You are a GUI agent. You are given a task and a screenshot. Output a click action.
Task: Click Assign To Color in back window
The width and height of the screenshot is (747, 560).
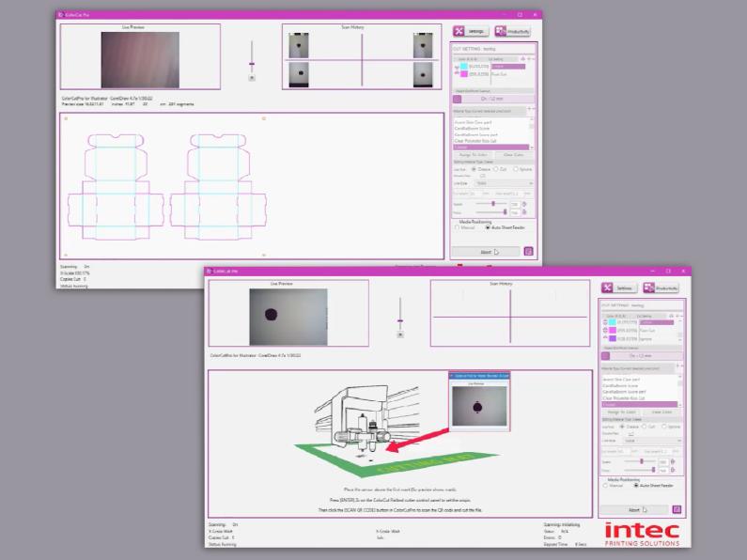click(x=473, y=154)
